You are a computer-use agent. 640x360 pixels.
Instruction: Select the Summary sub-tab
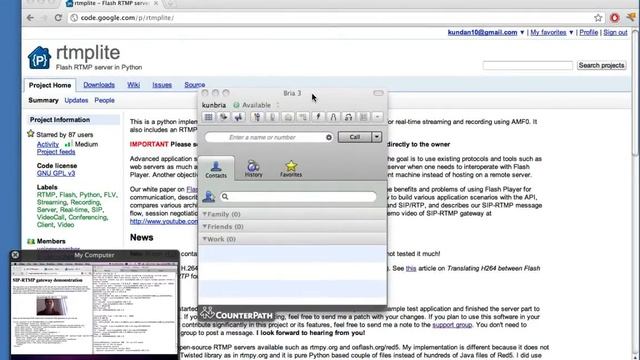[43, 100]
